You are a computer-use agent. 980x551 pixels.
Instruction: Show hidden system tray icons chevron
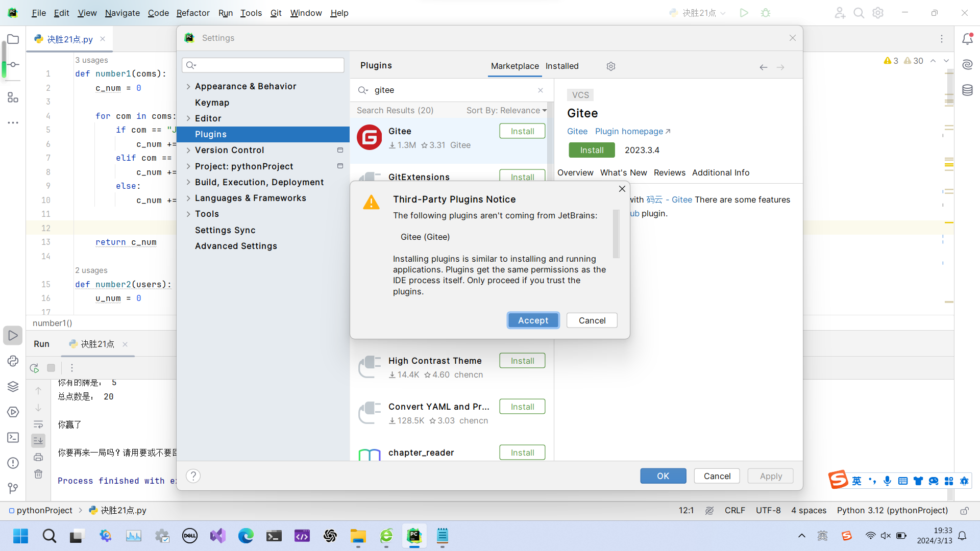801,536
